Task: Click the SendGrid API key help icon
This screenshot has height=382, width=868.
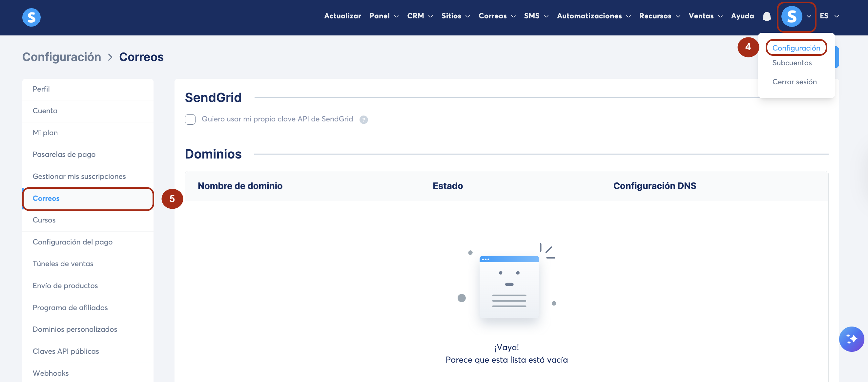Action: (x=363, y=120)
